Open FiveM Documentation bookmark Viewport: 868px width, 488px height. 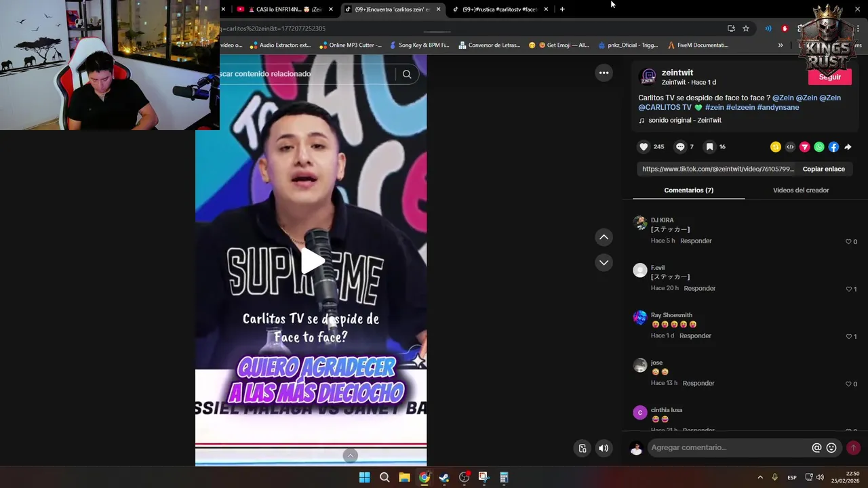click(x=698, y=45)
